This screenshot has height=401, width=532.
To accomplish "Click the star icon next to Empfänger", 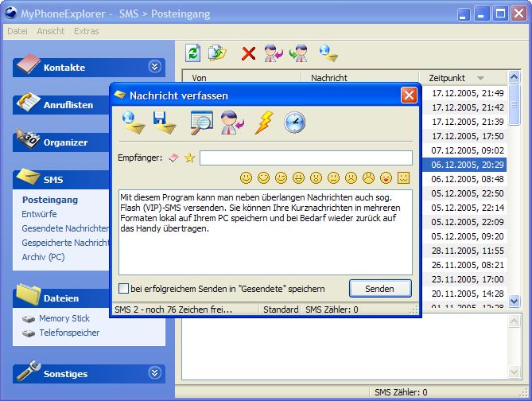I will (189, 158).
